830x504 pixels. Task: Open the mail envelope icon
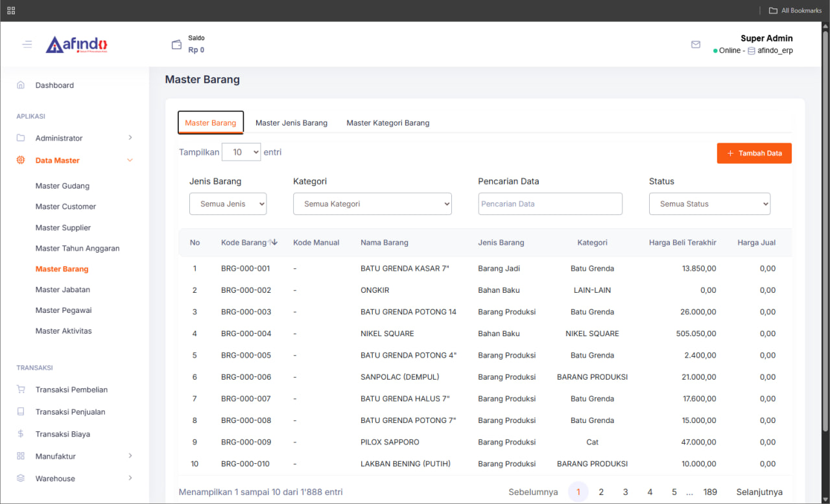click(x=696, y=45)
